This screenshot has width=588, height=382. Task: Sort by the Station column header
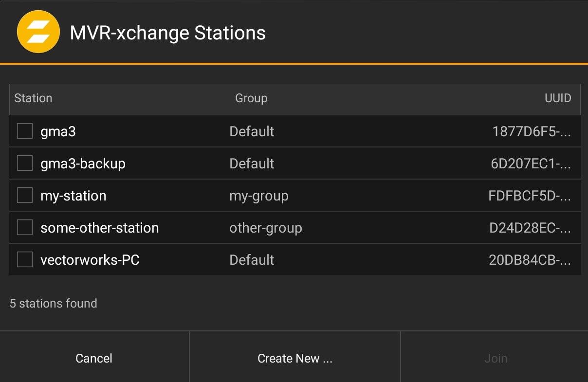(x=33, y=98)
